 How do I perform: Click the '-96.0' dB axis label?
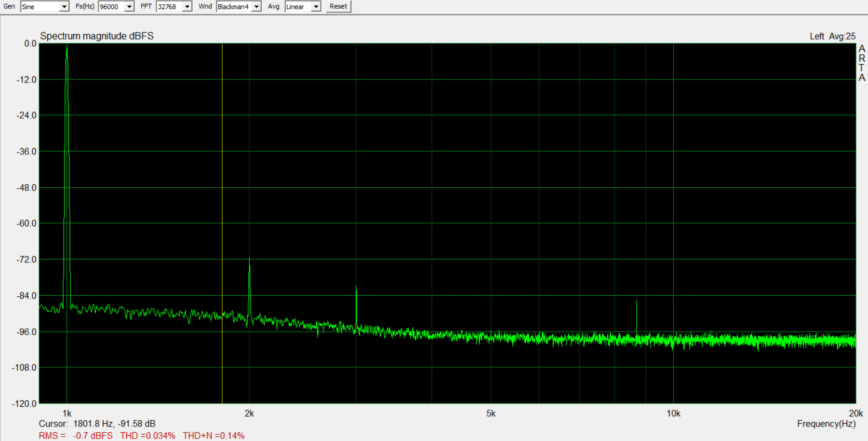[27, 332]
